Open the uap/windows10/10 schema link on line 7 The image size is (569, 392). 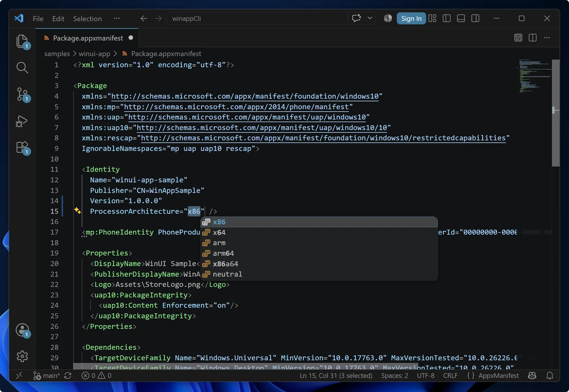(x=262, y=128)
